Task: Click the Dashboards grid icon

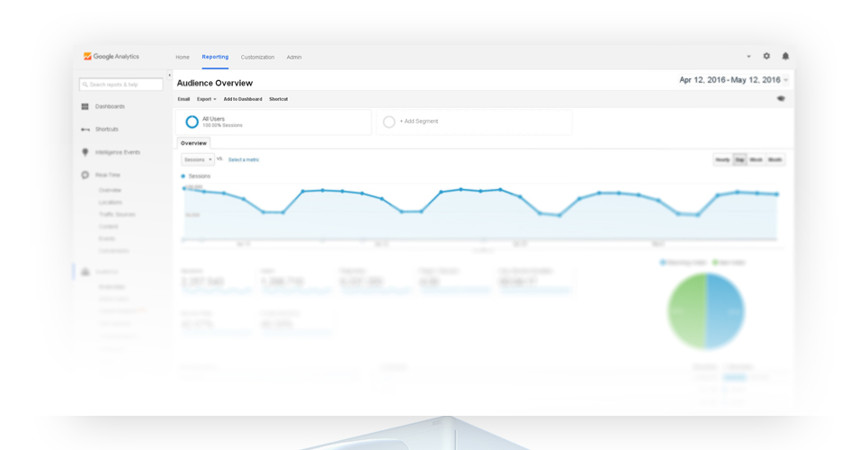Action: click(85, 106)
